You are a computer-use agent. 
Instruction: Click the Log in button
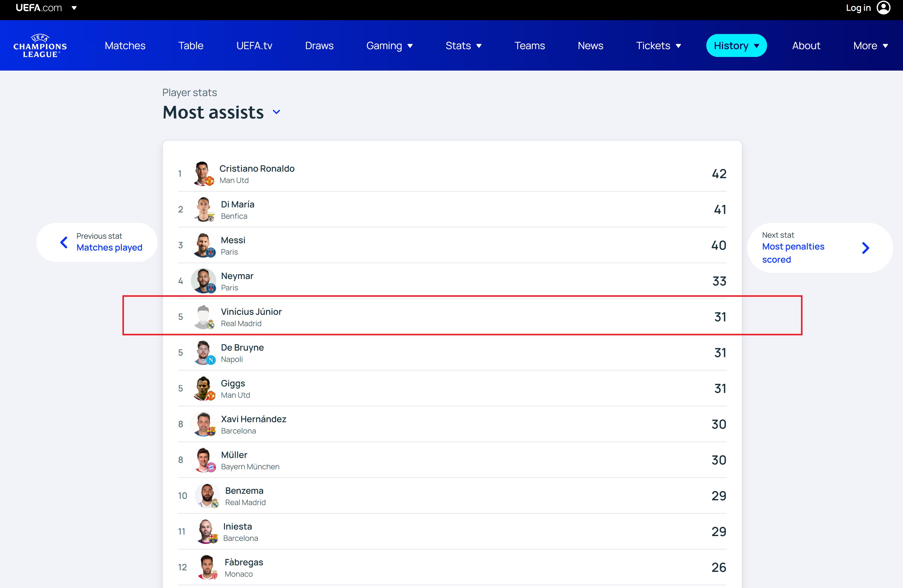click(x=858, y=8)
